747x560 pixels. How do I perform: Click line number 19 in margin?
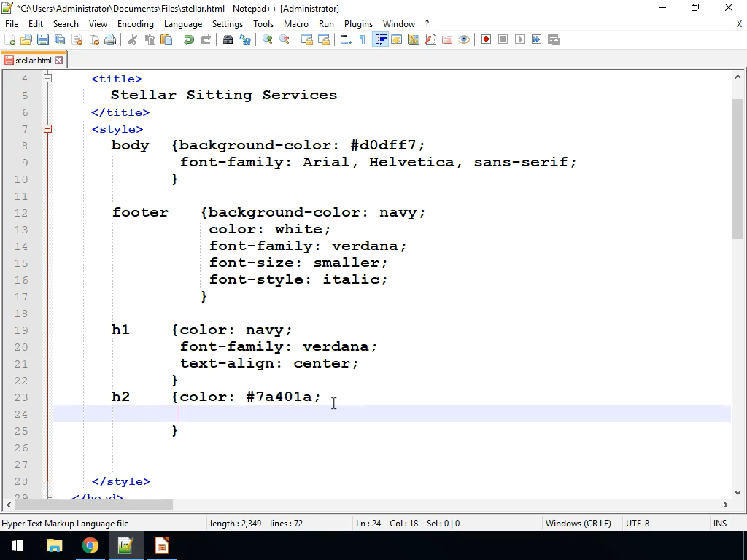tap(21, 330)
